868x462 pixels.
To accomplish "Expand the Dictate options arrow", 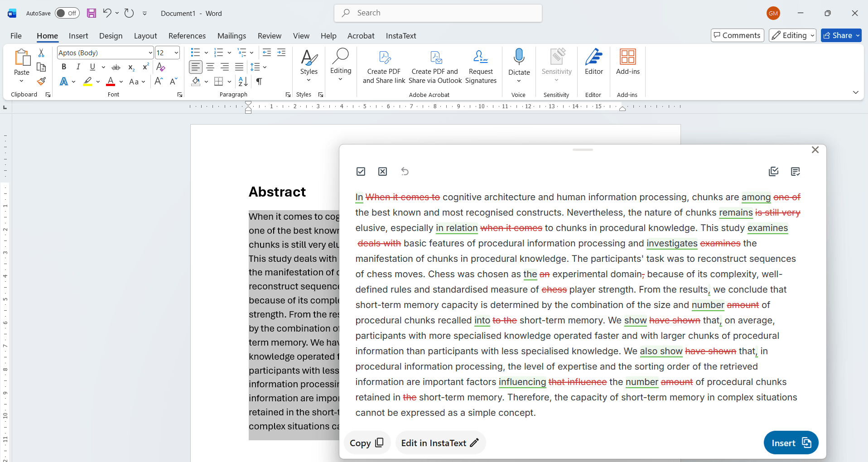I will click(x=519, y=81).
